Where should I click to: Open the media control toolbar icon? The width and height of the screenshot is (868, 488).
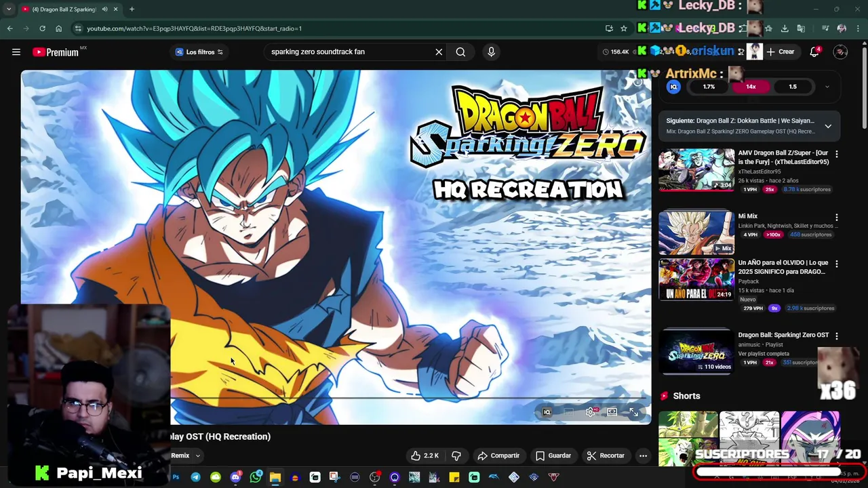click(x=825, y=28)
